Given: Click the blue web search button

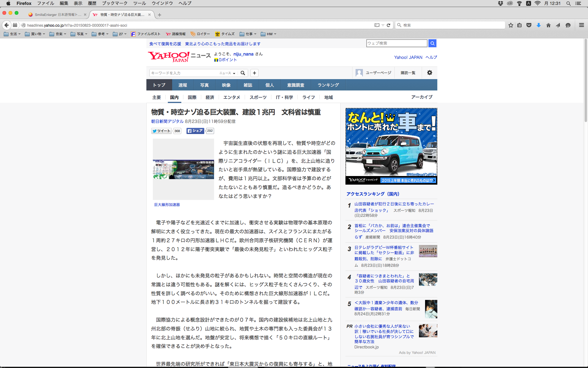Looking at the screenshot, I should pyautogui.click(x=432, y=43).
